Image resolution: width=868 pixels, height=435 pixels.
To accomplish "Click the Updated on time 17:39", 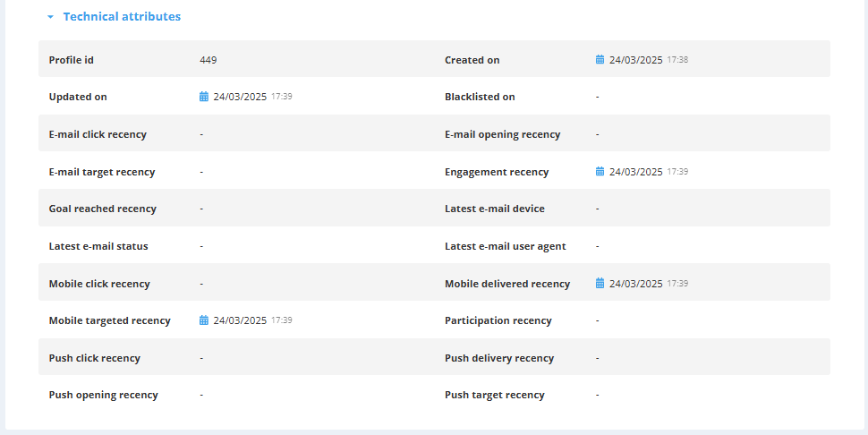I will click(x=282, y=97).
